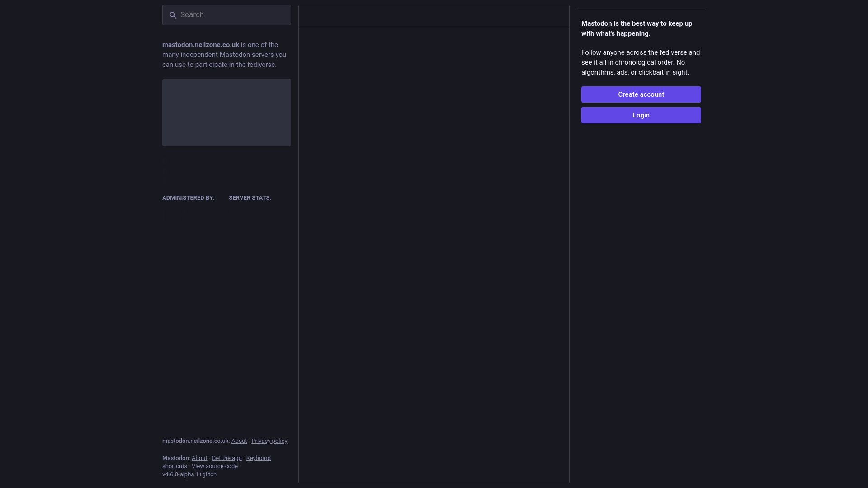The width and height of the screenshot is (868, 488).
Task: Open the Keyboard shortcuts link
Action: [x=258, y=458]
